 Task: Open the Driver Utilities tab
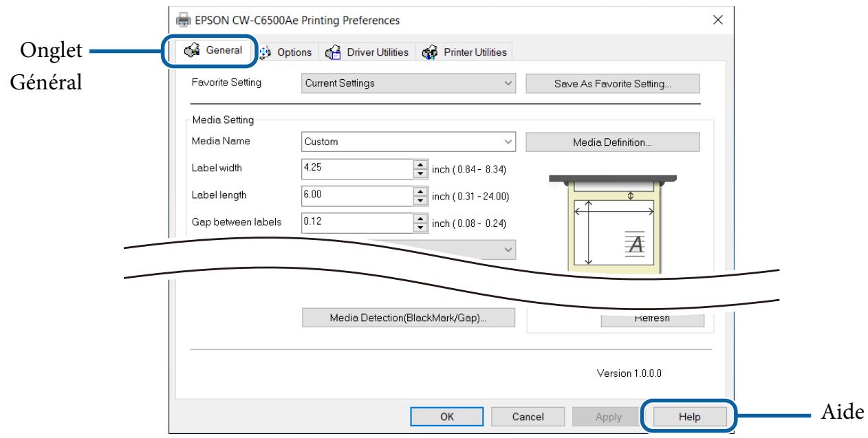pos(368,52)
